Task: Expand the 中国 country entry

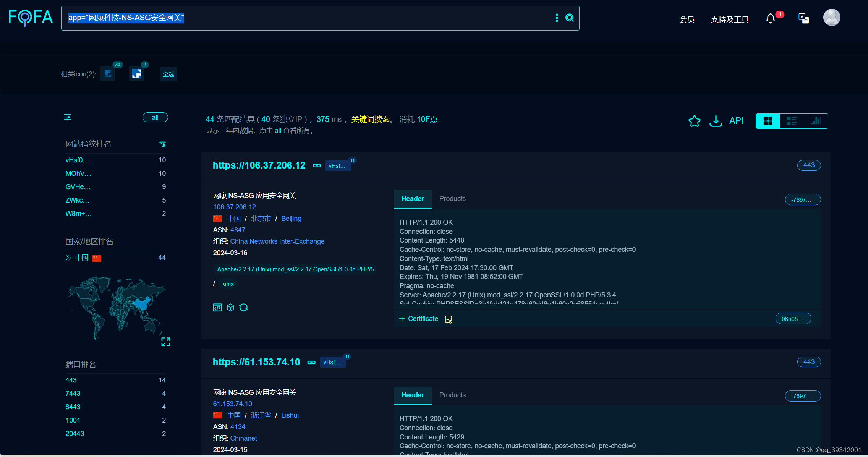Action: coord(68,258)
